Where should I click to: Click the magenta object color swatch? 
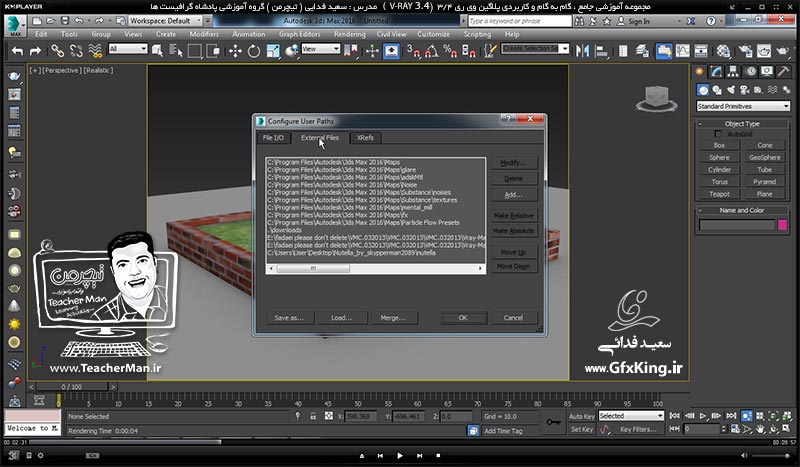coord(782,225)
